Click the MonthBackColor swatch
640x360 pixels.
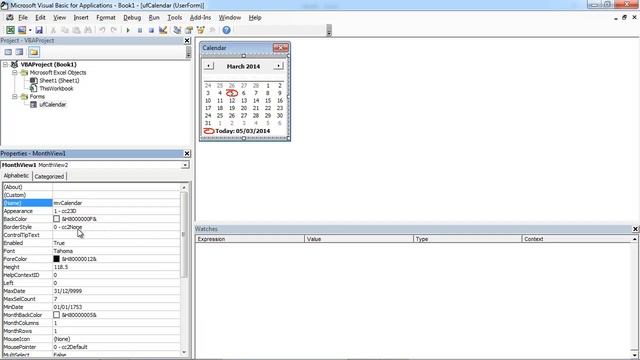click(56, 315)
